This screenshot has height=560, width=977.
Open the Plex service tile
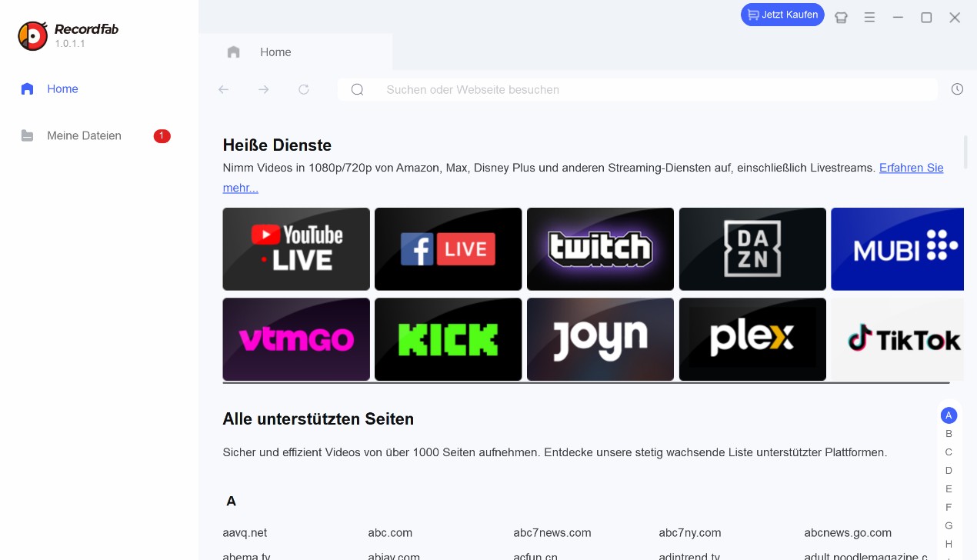pyautogui.click(x=752, y=339)
